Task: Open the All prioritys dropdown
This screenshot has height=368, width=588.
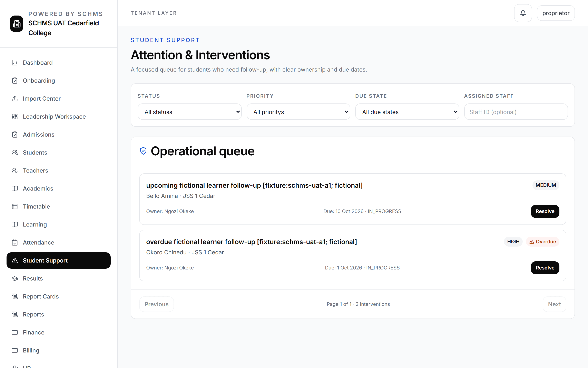Action: [x=298, y=112]
